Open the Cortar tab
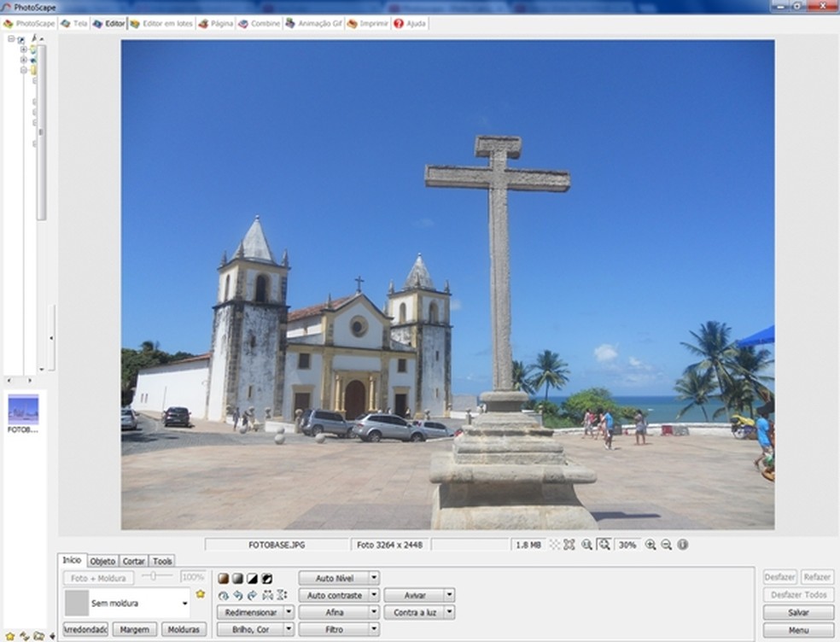 [133, 561]
